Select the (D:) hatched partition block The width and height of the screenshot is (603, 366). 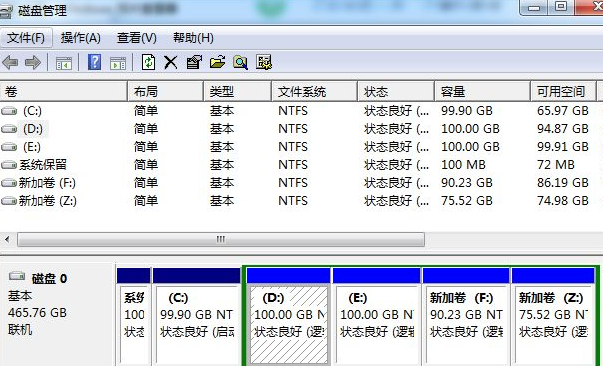(x=288, y=316)
